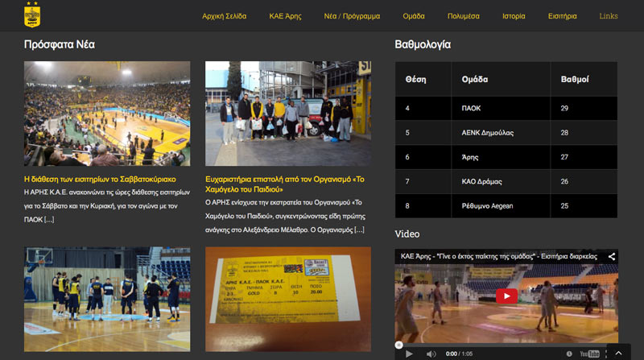Select the ΑΕΝΚ Δημούλας team cell
This screenshot has height=360, width=644.
[501, 133]
